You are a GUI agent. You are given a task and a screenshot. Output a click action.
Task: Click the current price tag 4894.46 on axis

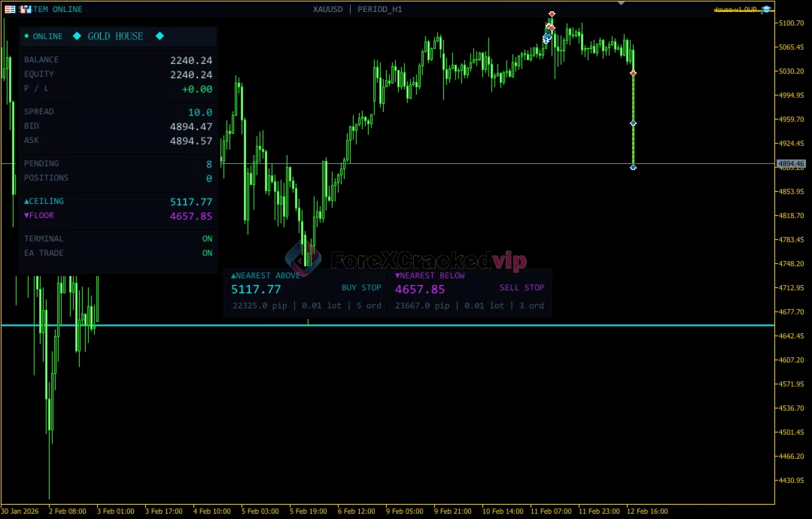pos(791,163)
